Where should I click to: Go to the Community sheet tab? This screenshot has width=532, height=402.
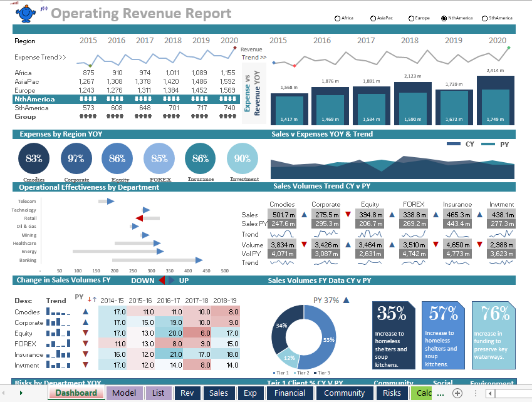[344, 393]
